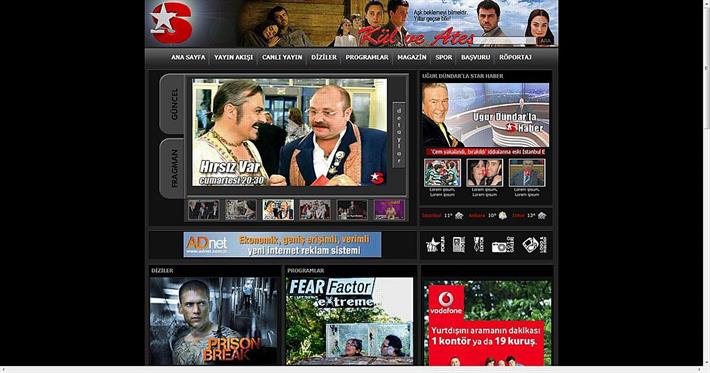Click the ARA search button
The width and height of the screenshot is (710, 373).
pyautogui.click(x=545, y=41)
